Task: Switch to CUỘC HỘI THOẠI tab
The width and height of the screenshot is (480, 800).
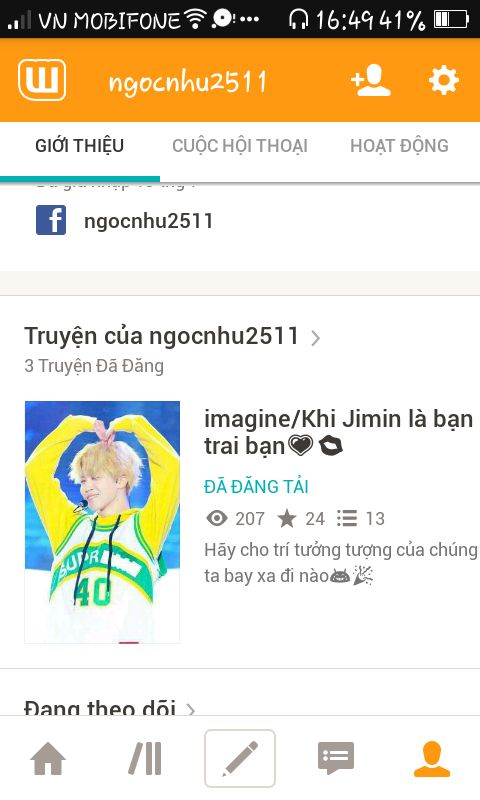Action: pyautogui.click(x=240, y=146)
